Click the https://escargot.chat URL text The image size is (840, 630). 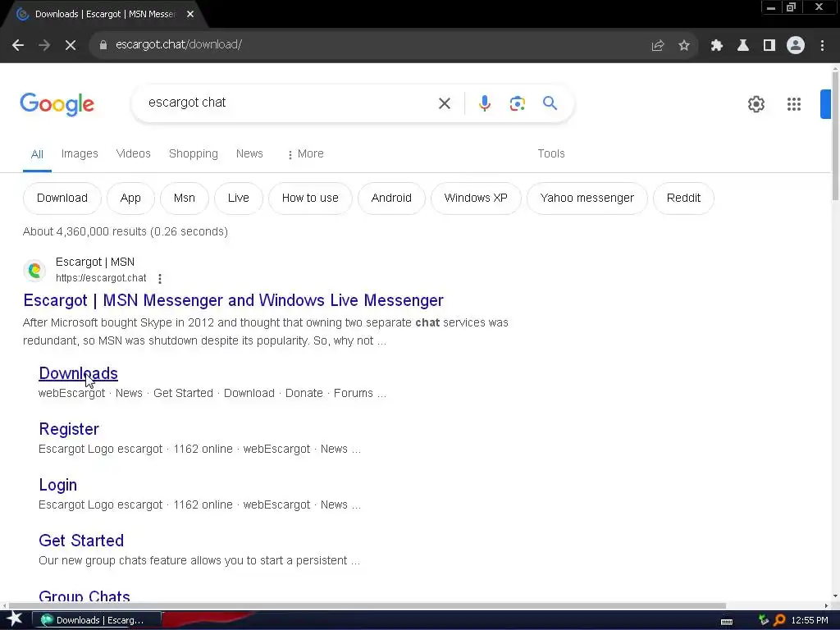pyautogui.click(x=101, y=278)
